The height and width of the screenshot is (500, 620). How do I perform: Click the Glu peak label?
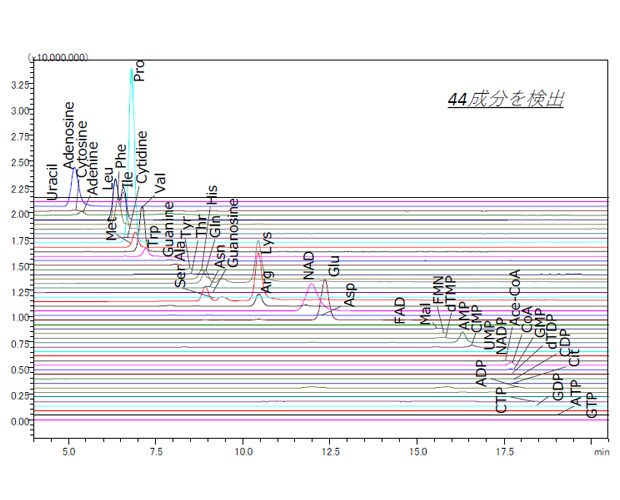[x=334, y=267]
